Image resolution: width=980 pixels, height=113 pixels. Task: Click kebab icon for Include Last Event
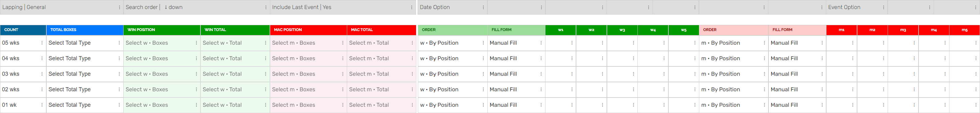[412, 7]
